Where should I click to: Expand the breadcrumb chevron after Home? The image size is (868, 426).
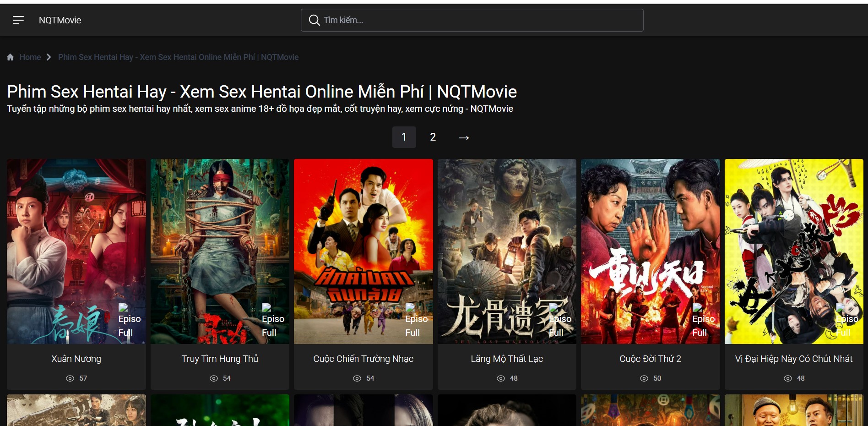(49, 57)
